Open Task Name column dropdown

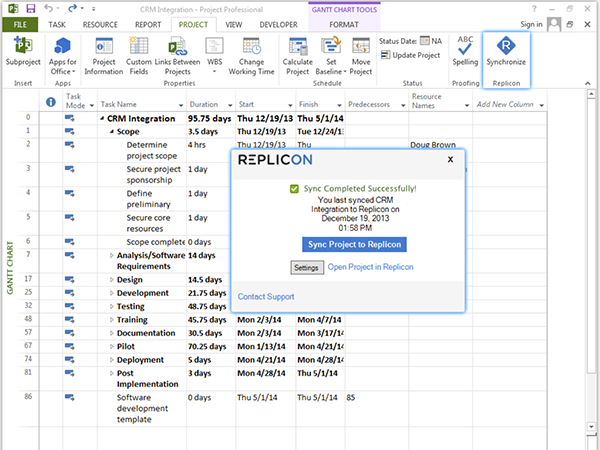(181, 106)
